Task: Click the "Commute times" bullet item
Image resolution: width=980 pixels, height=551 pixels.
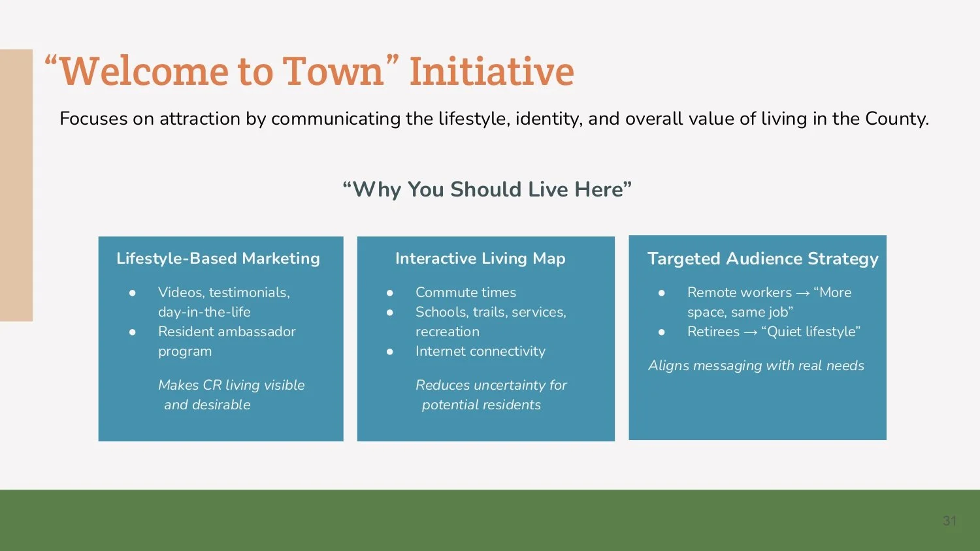Action: [466, 292]
